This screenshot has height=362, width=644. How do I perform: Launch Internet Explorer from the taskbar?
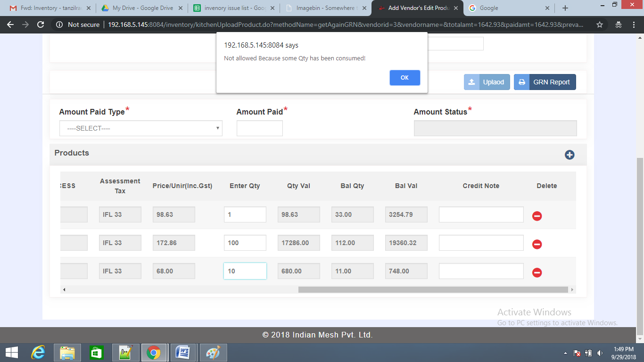pos(38,352)
